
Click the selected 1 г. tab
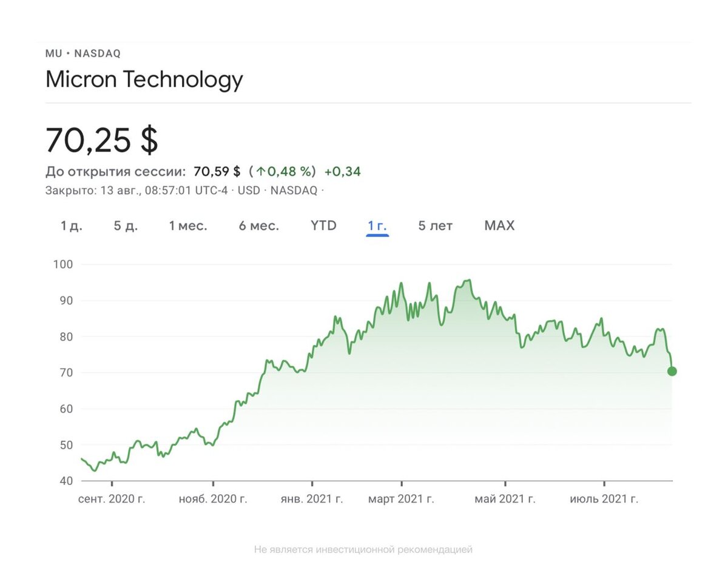377,226
